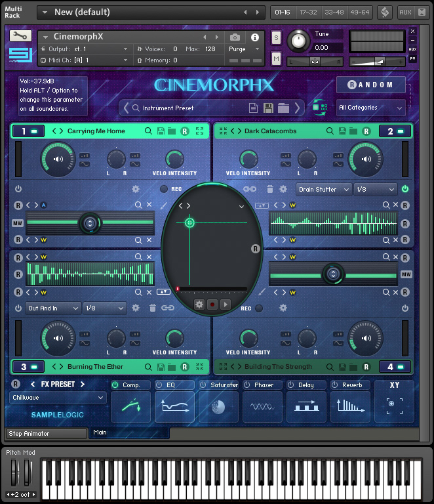Open the wrench instrument edit mode

click(x=20, y=35)
